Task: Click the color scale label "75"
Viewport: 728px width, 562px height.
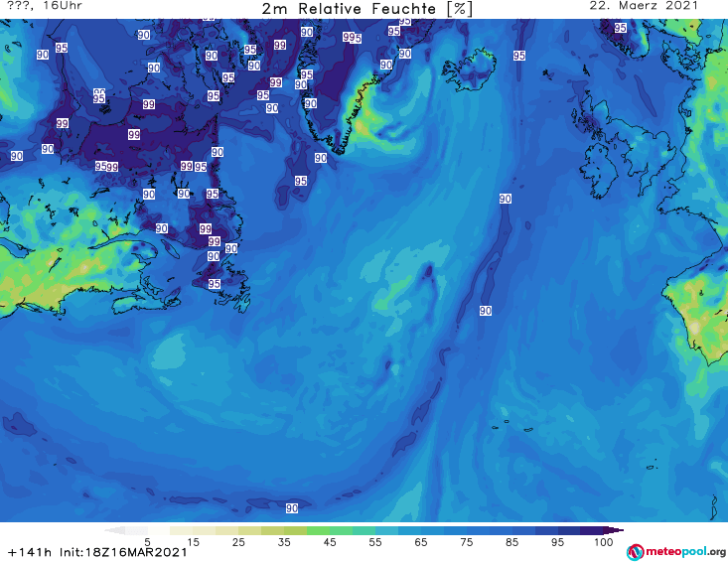Action: 466,542
